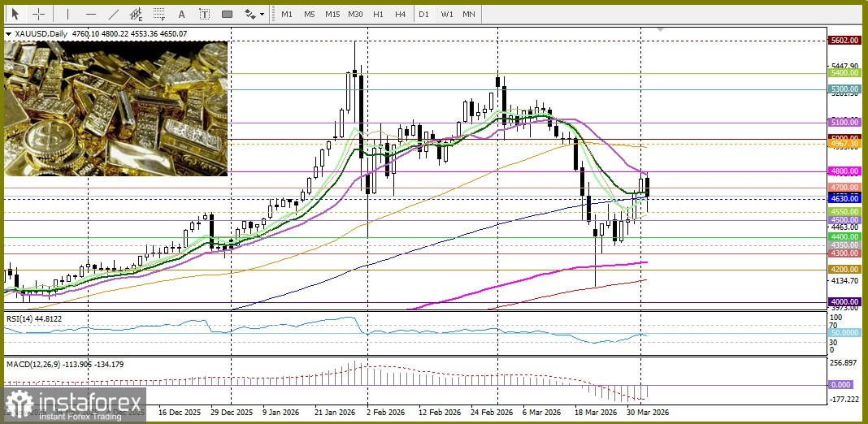Switch chart to M1 timeframe
The image size is (868, 424).
click(x=287, y=14)
